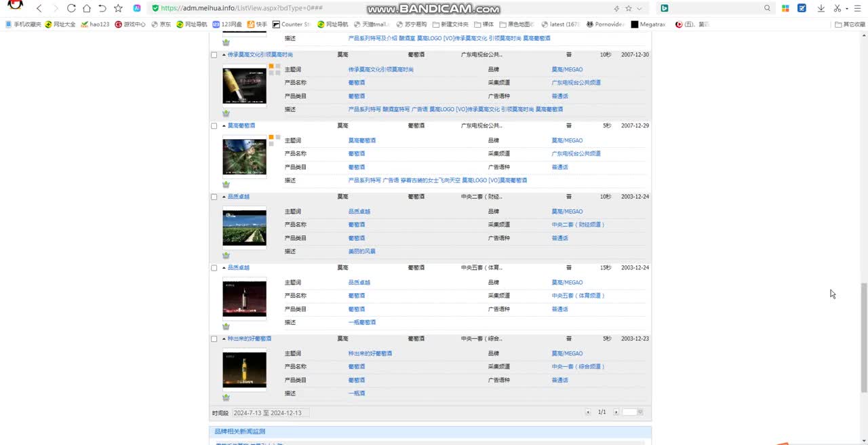Open the scissors tool dropdown arrow

click(x=847, y=8)
